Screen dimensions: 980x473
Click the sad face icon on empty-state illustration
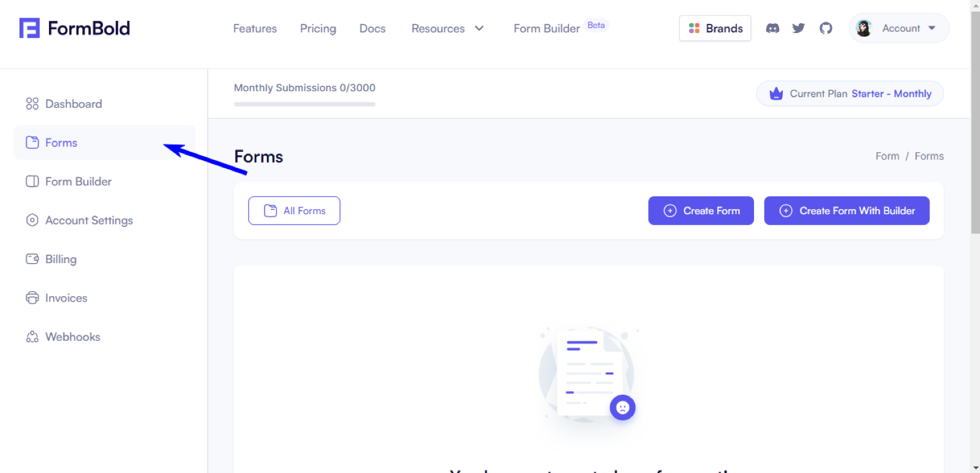pyautogui.click(x=623, y=408)
